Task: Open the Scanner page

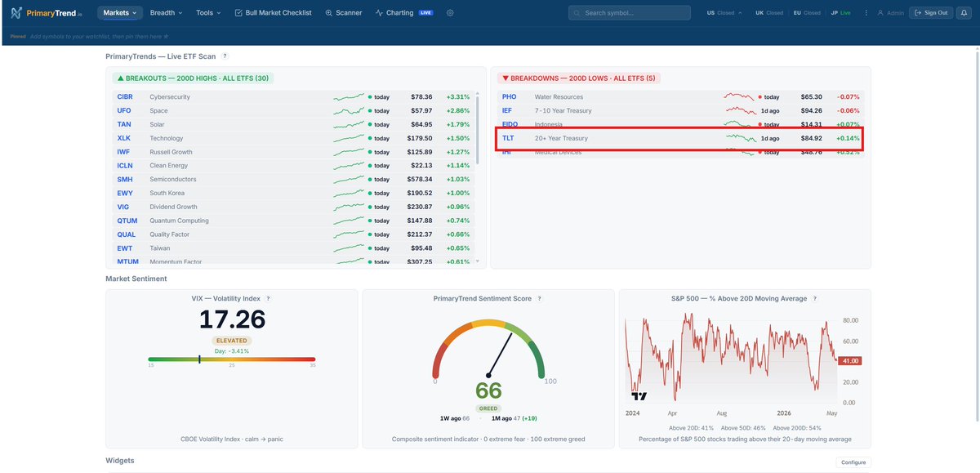Action: tap(343, 13)
